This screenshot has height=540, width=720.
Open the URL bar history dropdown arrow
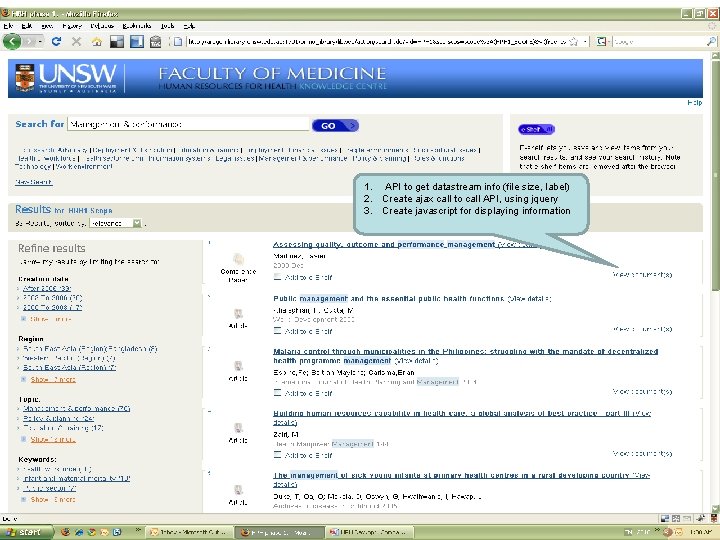585,42
